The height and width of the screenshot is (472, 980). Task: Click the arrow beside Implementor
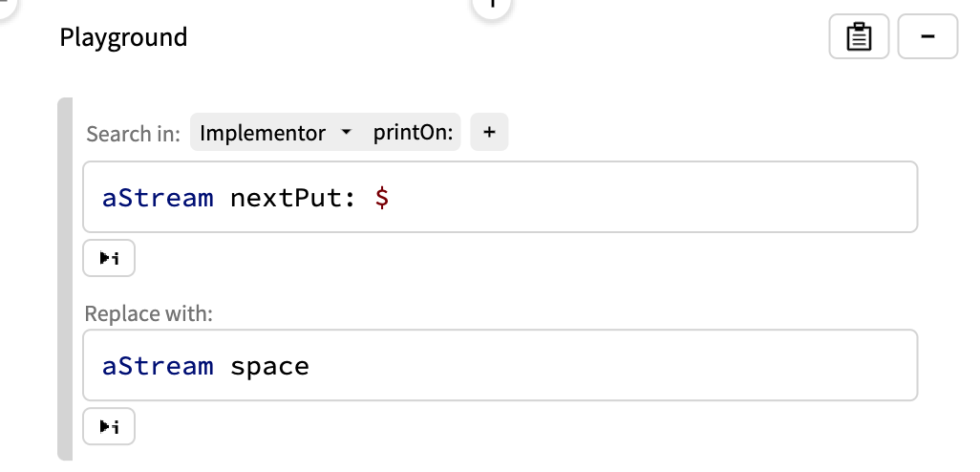click(346, 133)
